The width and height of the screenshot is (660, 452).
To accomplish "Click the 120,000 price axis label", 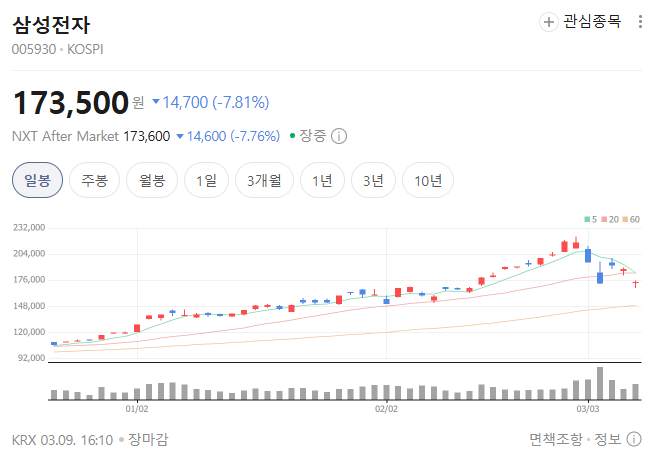I will click(29, 332).
